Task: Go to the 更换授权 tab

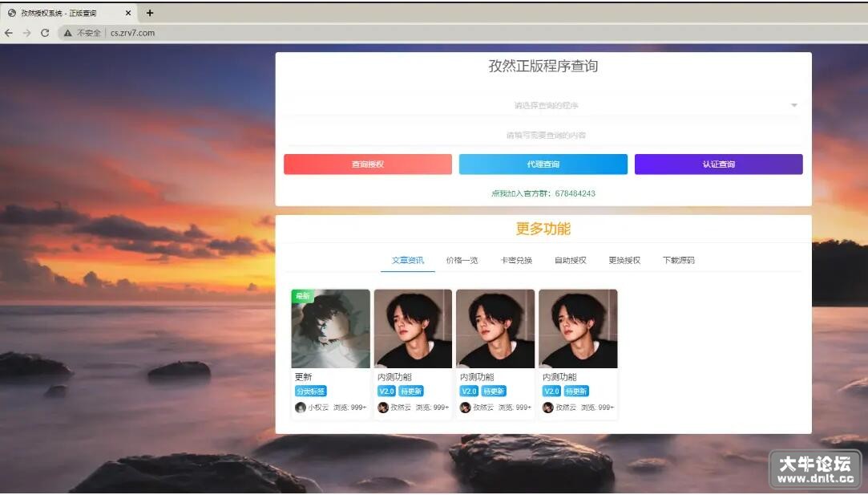Action: (x=624, y=260)
